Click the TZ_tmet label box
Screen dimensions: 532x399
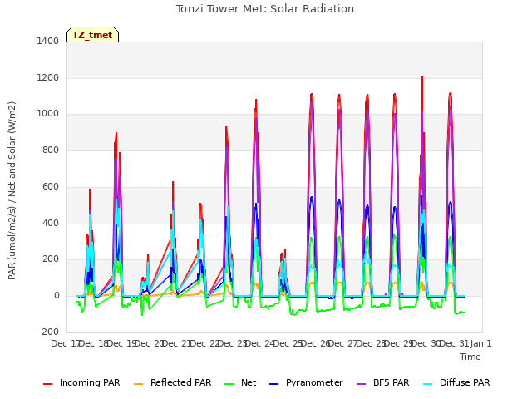pos(92,35)
